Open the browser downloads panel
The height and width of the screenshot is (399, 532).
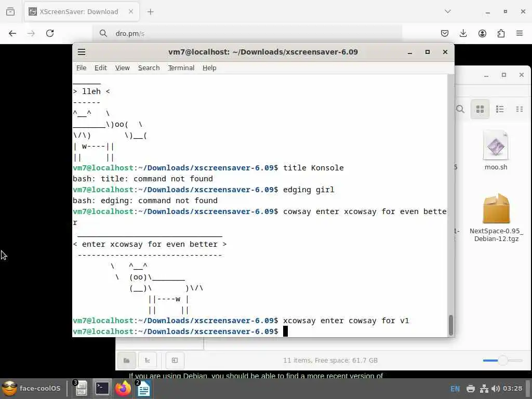463,33
